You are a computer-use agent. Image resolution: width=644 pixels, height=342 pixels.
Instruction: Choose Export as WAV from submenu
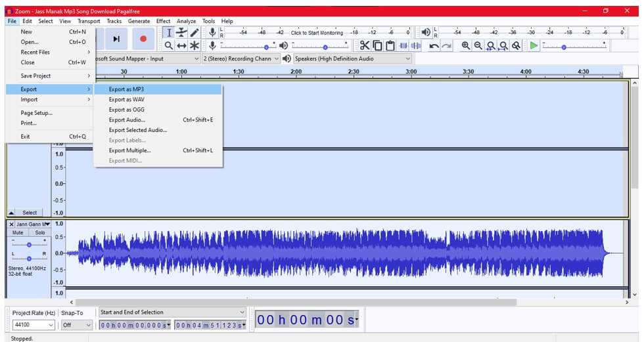click(x=127, y=99)
